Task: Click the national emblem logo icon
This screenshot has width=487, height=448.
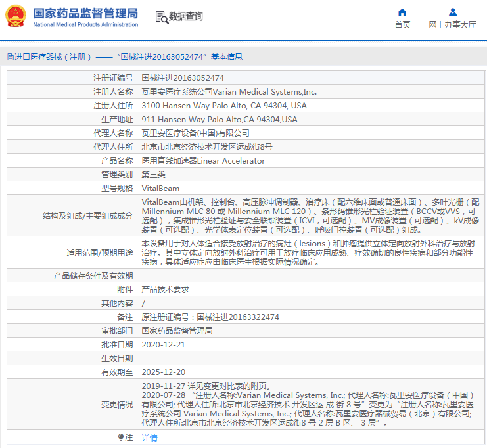Action: 16,16
